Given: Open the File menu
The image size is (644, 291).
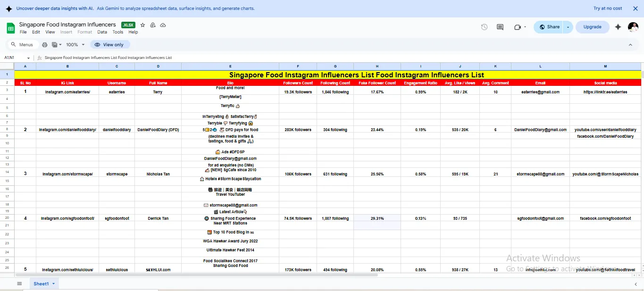Looking at the screenshot, I should tap(23, 32).
